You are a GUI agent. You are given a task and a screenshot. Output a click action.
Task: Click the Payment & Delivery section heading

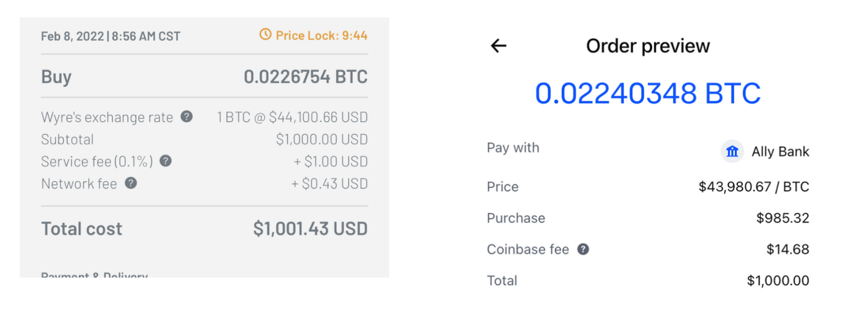click(94, 274)
